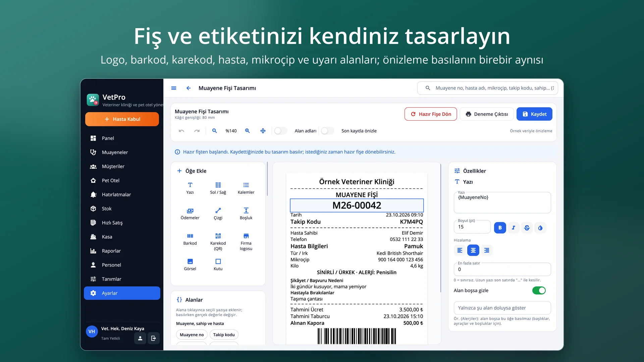Add a Görsel image element
644x362 pixels.
[x=190, y=264]
